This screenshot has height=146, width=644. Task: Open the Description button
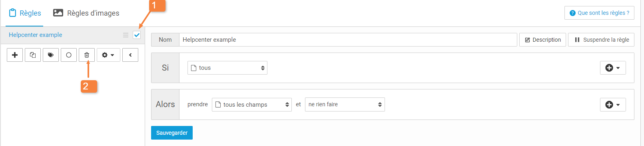coord(542,40)
